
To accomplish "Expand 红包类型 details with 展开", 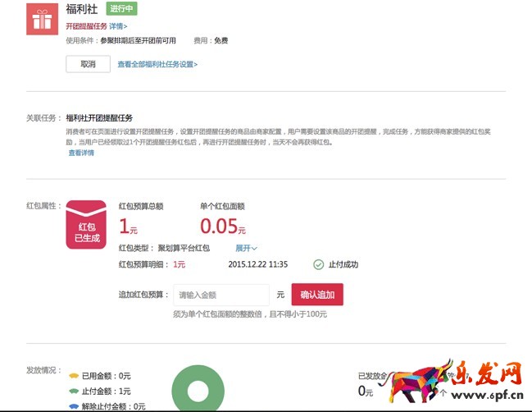I will click(246, 248).
